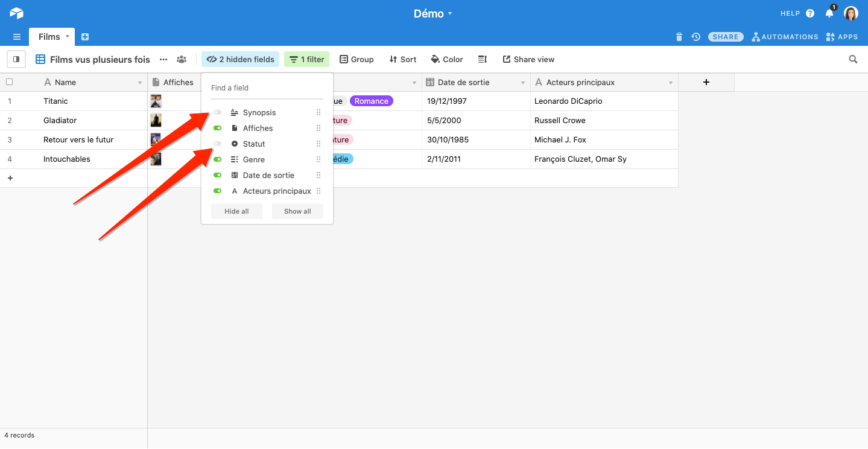Select the François Cluzet, Omar Sy cell
This screenshot has width=868, height=449.
(604, 159)
